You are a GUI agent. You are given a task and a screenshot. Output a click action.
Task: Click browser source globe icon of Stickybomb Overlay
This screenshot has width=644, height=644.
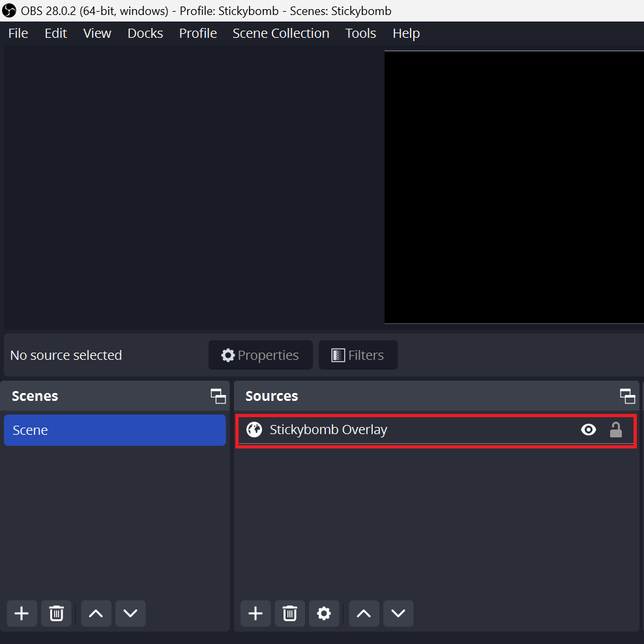[254, 430]
